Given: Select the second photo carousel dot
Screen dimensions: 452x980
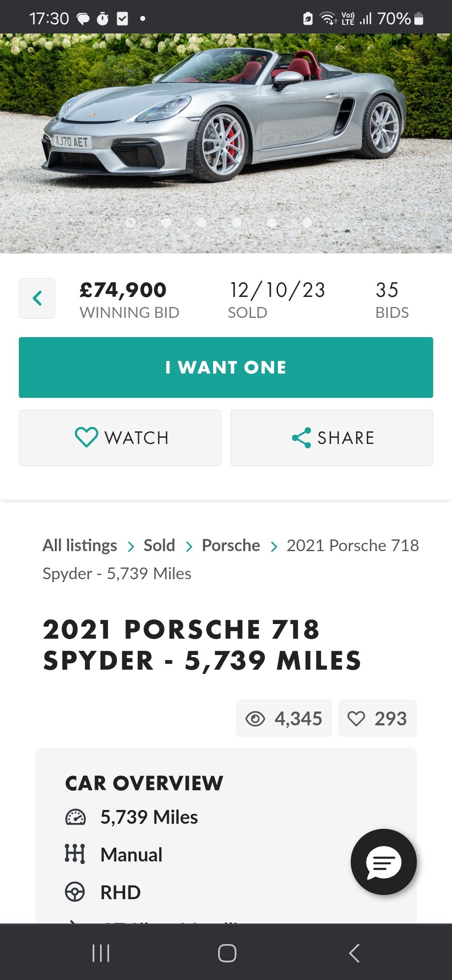Looking at the screenshot, I should click(x=166, y=223).
